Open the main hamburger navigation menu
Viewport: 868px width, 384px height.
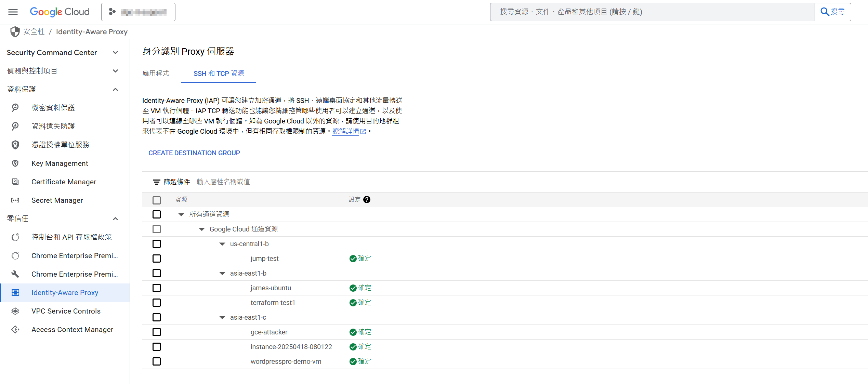coord(13,12)
